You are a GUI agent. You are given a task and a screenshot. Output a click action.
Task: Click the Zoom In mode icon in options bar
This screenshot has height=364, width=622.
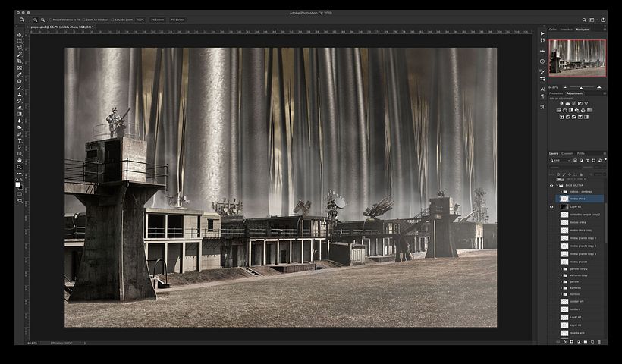click(36, 20)
